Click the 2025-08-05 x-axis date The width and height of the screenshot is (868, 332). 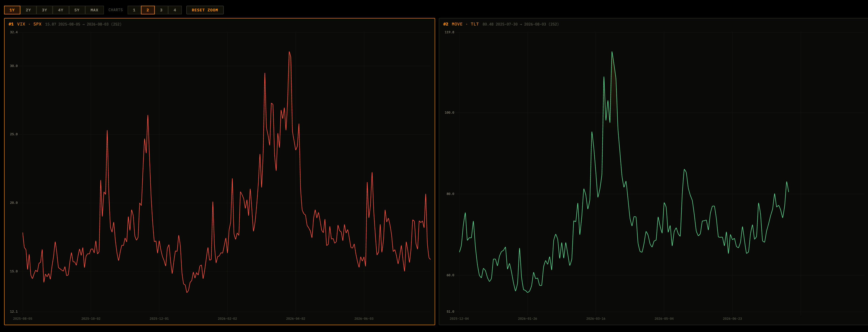(x=23, y=319)
